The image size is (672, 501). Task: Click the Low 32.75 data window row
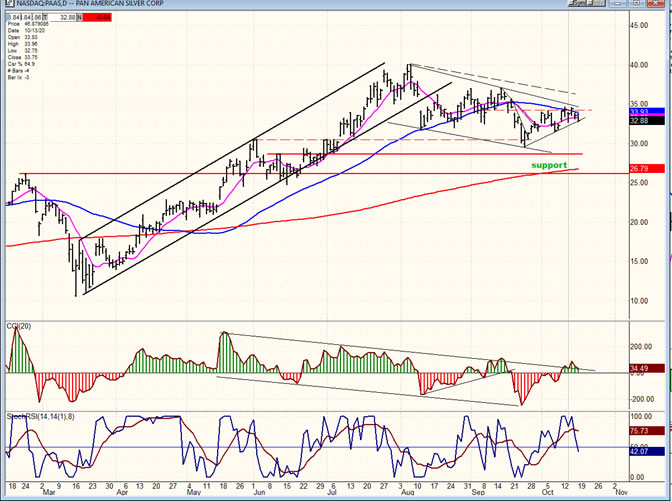[23, 51]
